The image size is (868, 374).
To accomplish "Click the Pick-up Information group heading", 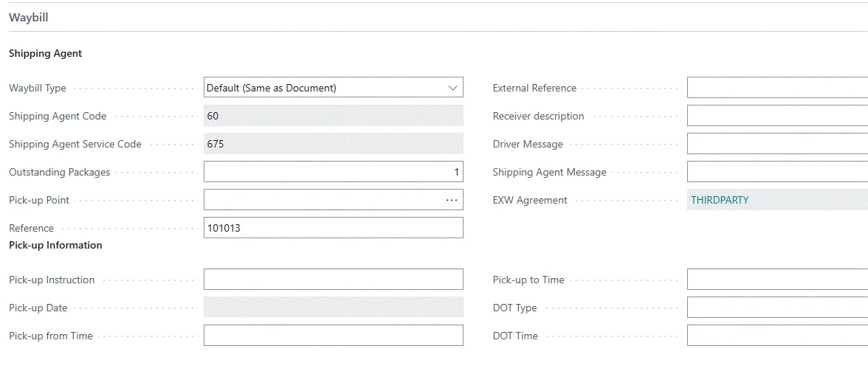I will click(55, 245).
